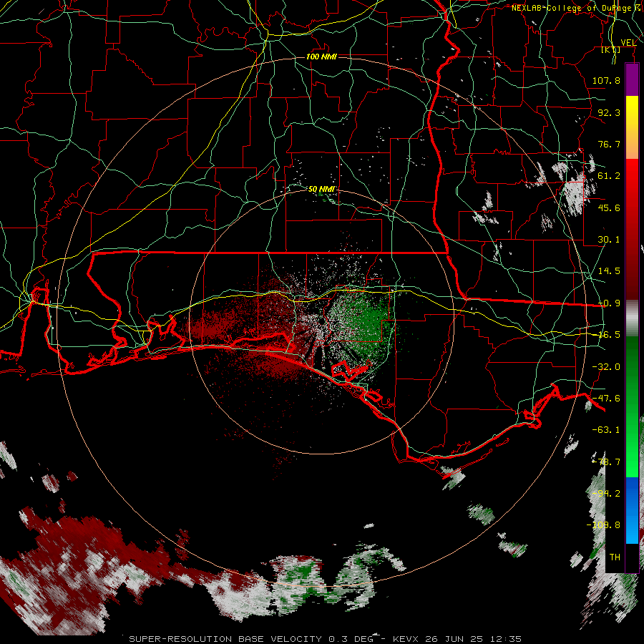
Task: Click the TH label on the legend
Action: (615, 557)
